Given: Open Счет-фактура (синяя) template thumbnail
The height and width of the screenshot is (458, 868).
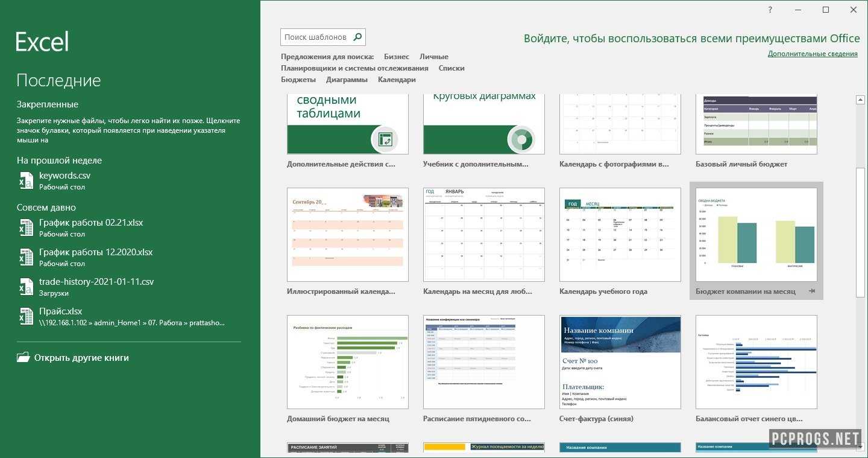Looking at the screenshot, I should pos(620,362).
